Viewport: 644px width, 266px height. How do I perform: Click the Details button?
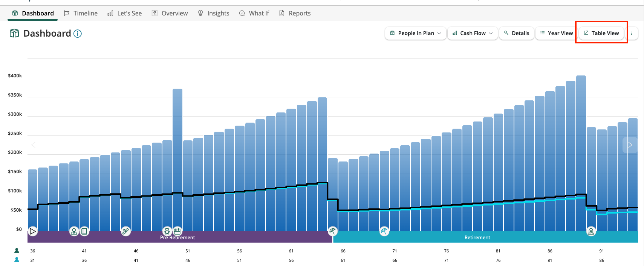click(517, 33)
